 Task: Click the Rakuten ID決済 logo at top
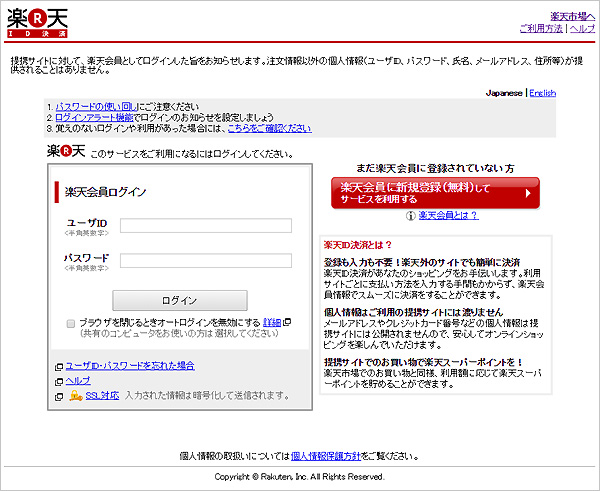pyautogui.click(x=38, y=23)
